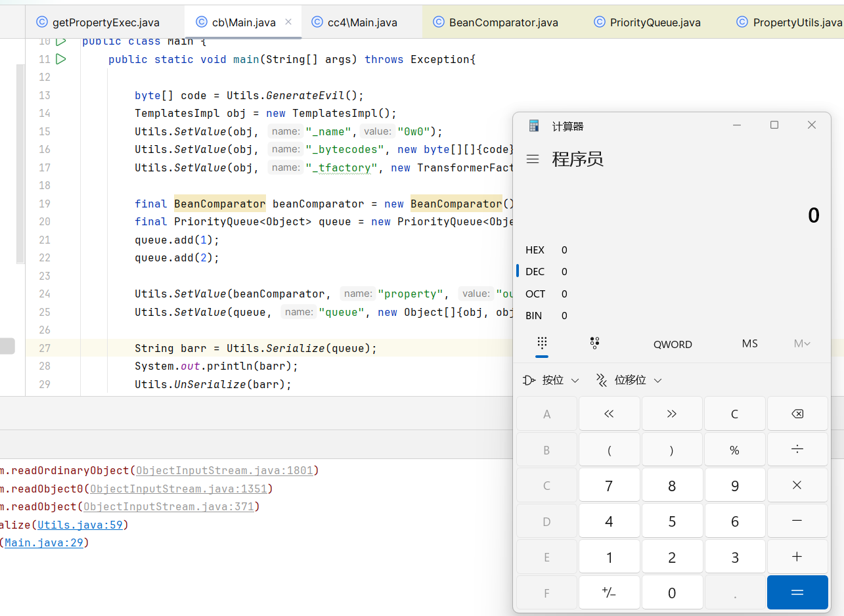Open ObjectInputStream.java:1801 stack trace link
Viewport: 844px width, 616px height.
click(225, 471)
